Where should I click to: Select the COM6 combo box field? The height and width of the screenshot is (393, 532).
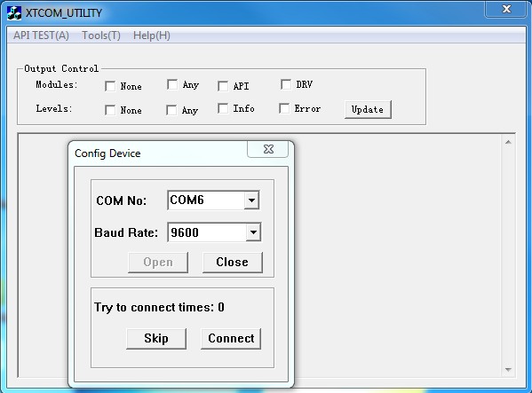click(x=213, y=200)
